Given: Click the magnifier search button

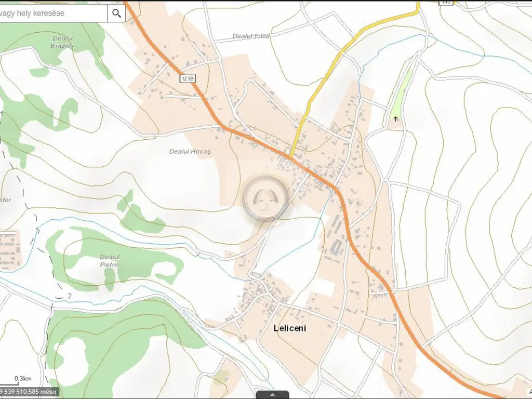Looking at the screenshot, I should tap(116, 13).
